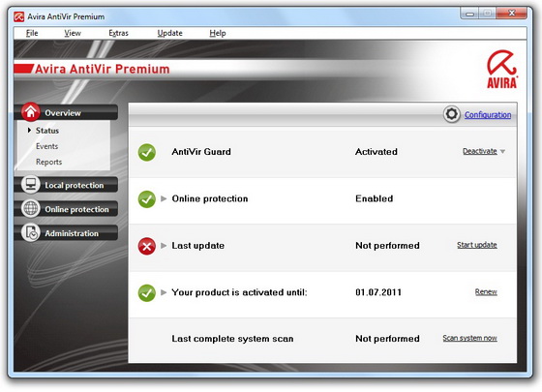Viewport: 542px width, 392px height.
Task: Open the File menu
Action: [32, 33]
